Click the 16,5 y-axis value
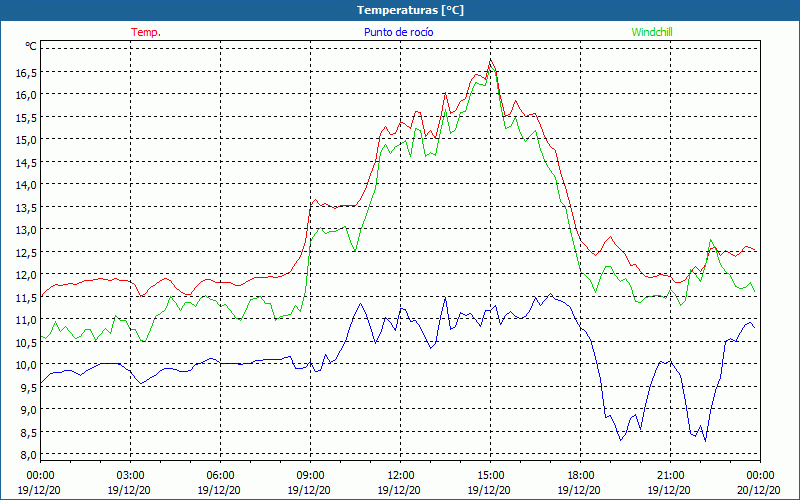 point(26,73)
